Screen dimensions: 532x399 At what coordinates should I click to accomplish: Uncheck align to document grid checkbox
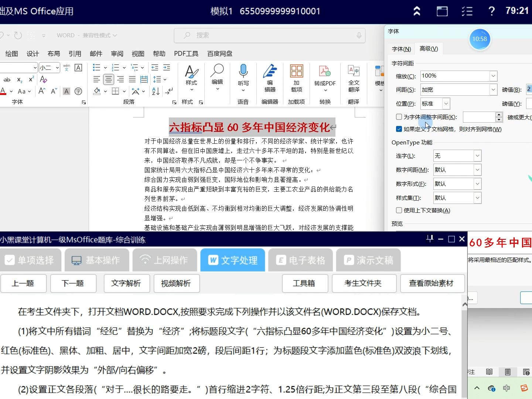(x=399, y=129)
